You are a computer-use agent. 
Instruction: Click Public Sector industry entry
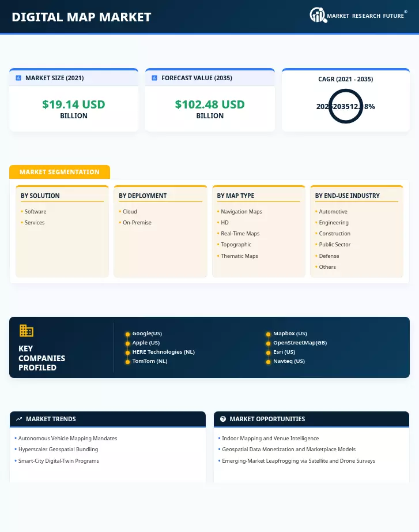pyautogui.click(x=335, y=245)
